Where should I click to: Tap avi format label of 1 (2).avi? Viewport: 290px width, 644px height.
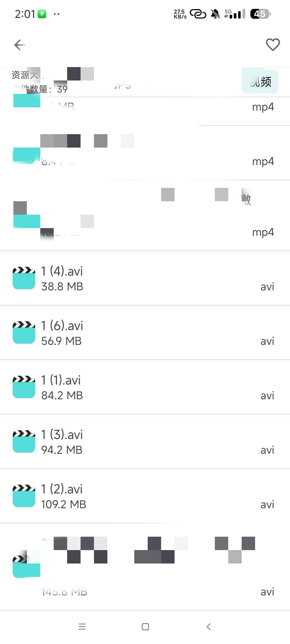(x=267, y=504)
